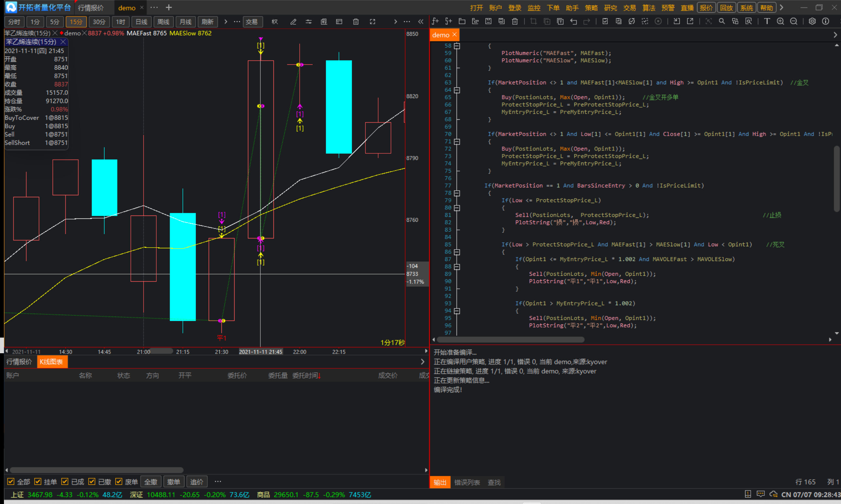Image resolution: width=841 pixels, height=504 pixels.
Task: Collapse chart panel with double-left chevron
Action: pos(421,22)
